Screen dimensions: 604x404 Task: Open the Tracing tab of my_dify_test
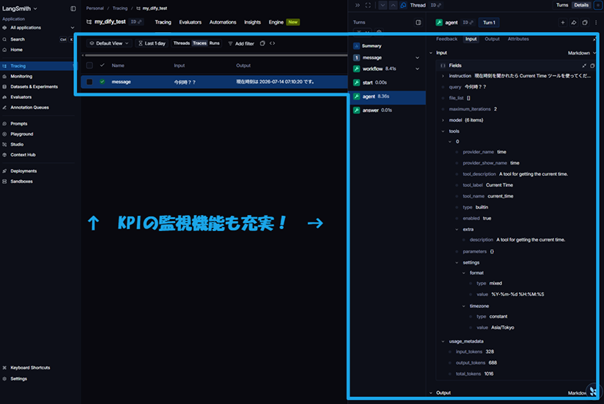coord(163,22)
